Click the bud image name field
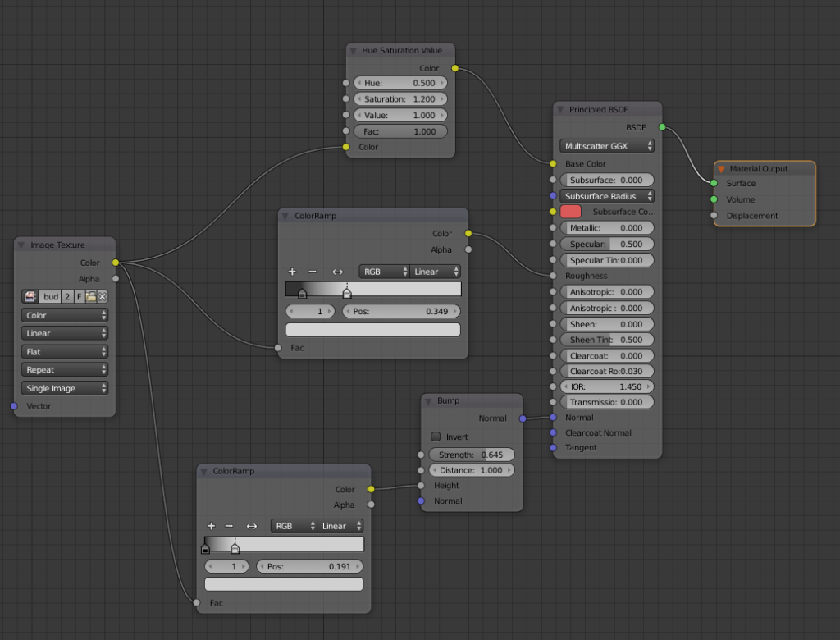Viewport: 840px width, 640px height. (50, 296)
